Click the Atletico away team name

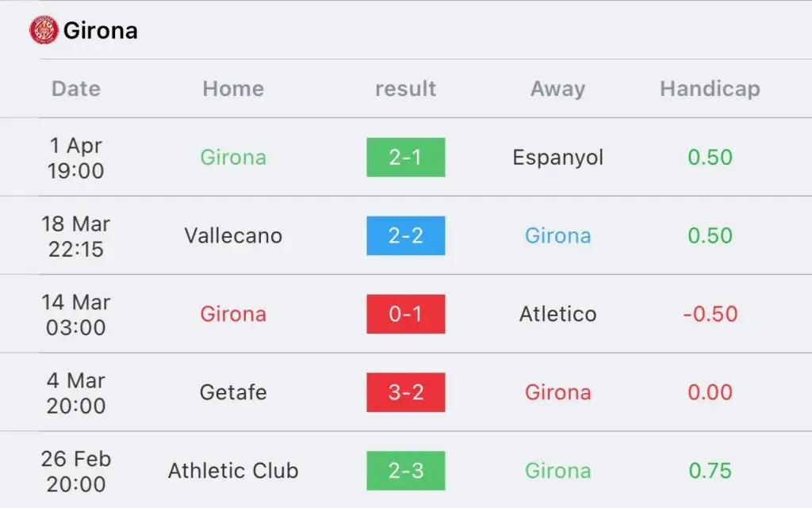click(x=557, y=314)
